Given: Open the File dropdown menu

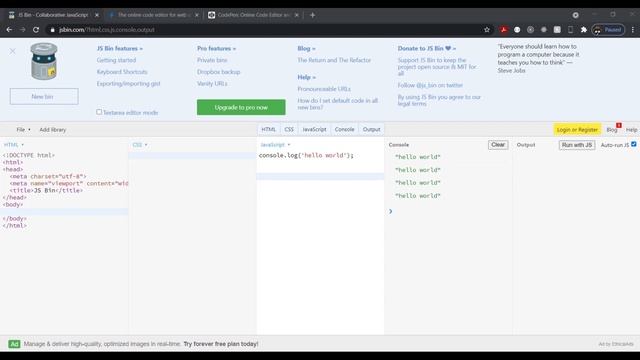Looking at the screenshot, I should (x=23, y=130).
